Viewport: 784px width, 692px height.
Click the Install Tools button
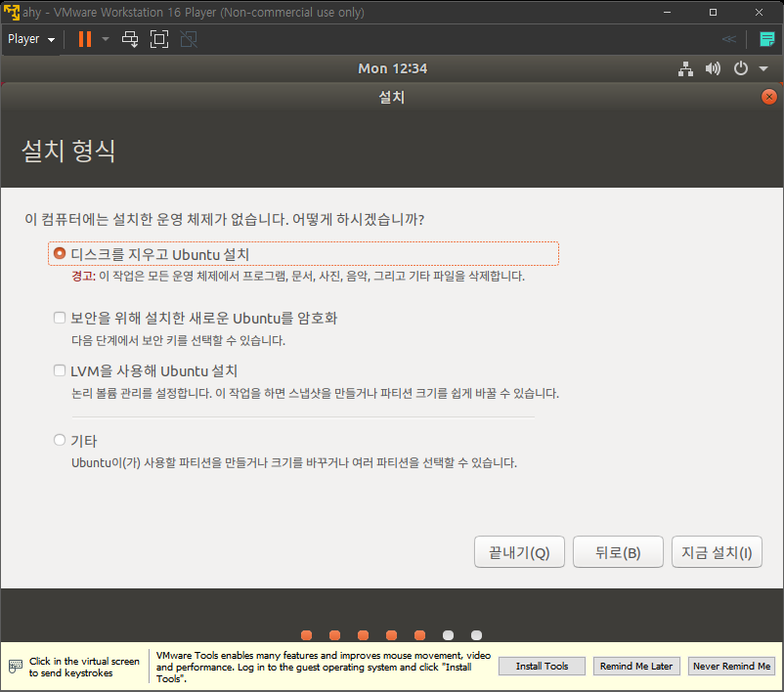coord(542,666)
